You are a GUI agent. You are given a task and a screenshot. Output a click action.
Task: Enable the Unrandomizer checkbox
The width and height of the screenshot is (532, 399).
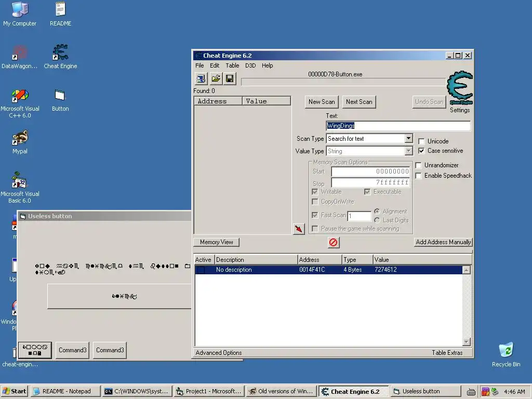coord(419,165)
